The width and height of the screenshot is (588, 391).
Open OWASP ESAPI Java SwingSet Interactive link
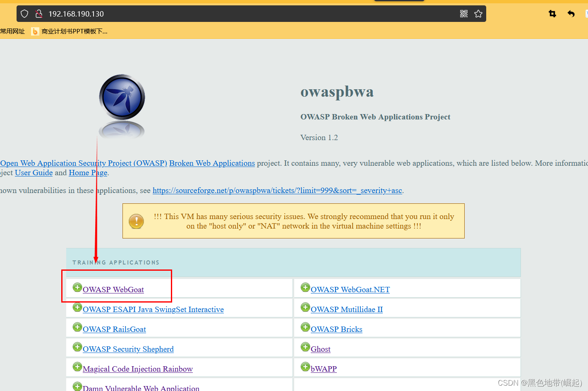pos(153,310)
